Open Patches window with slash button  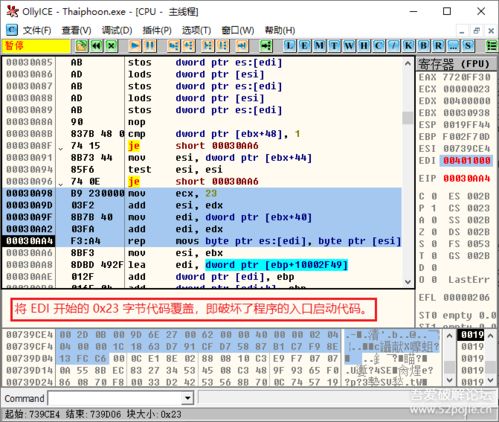393,46
